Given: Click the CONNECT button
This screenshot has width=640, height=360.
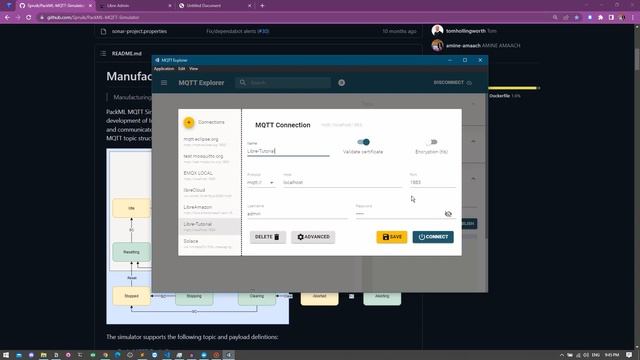Looking at the screenshot, I should [433, 237].
